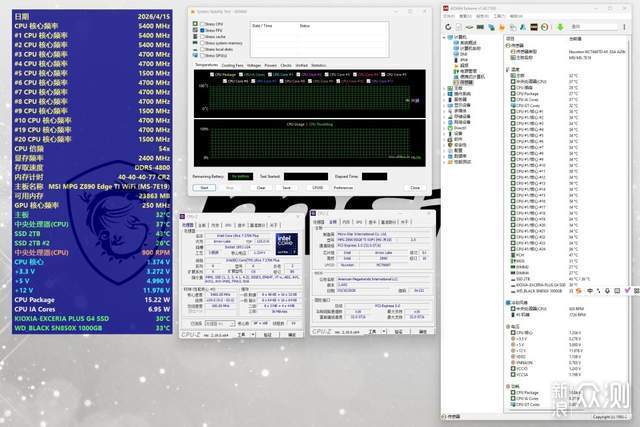The height and width of the screenshot is (427, 640).
Task: Click the Stress system memory icon
Action: point(195,43)
